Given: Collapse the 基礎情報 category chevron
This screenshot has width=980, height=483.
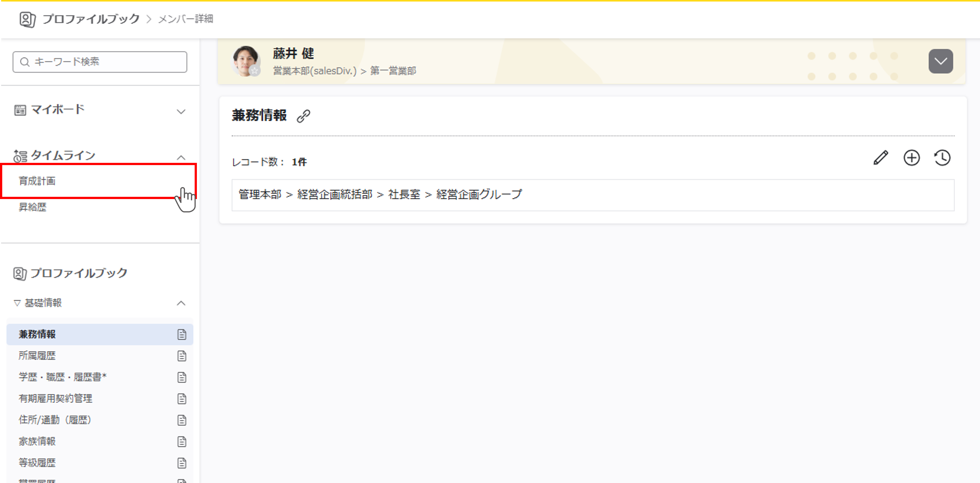Looking at the screenshot, I should (x=181, y=303).
